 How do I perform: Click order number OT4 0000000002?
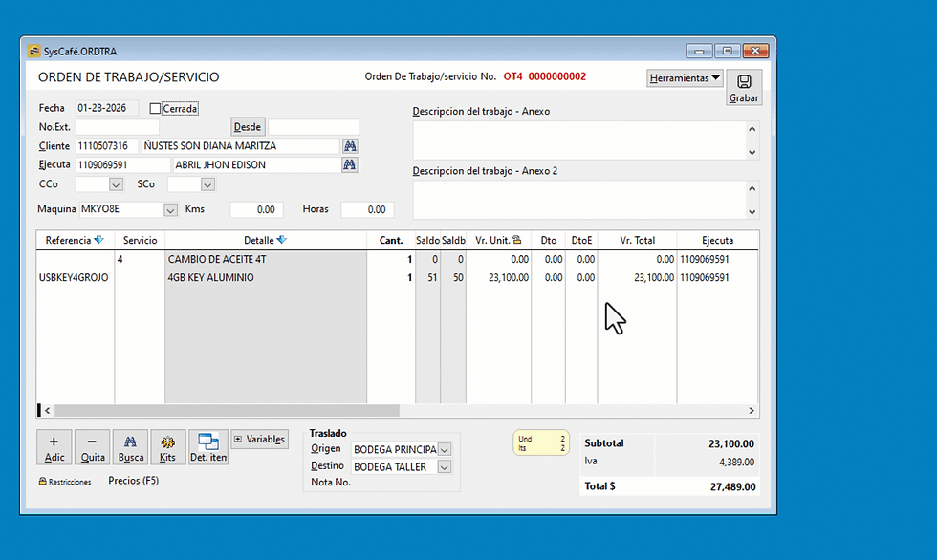point(544,76)
